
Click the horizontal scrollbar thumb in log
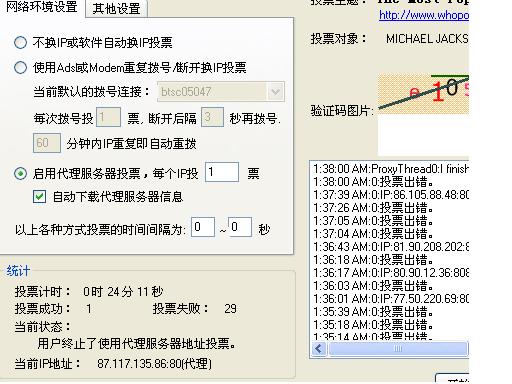tap(398, 349)
